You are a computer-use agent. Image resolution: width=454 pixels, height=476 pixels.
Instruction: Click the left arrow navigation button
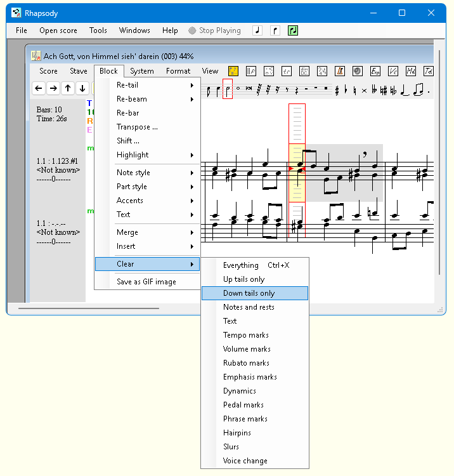coord(39,89)
